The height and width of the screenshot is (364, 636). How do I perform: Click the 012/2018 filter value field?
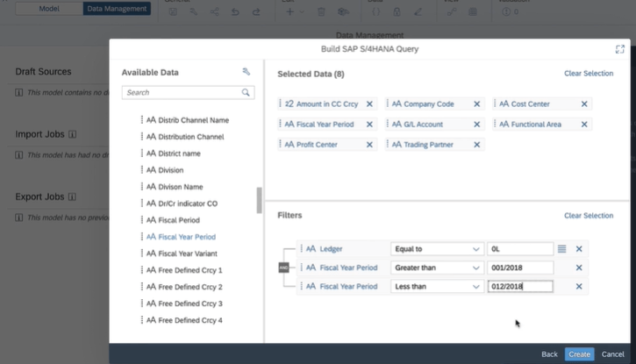(519, 286)
